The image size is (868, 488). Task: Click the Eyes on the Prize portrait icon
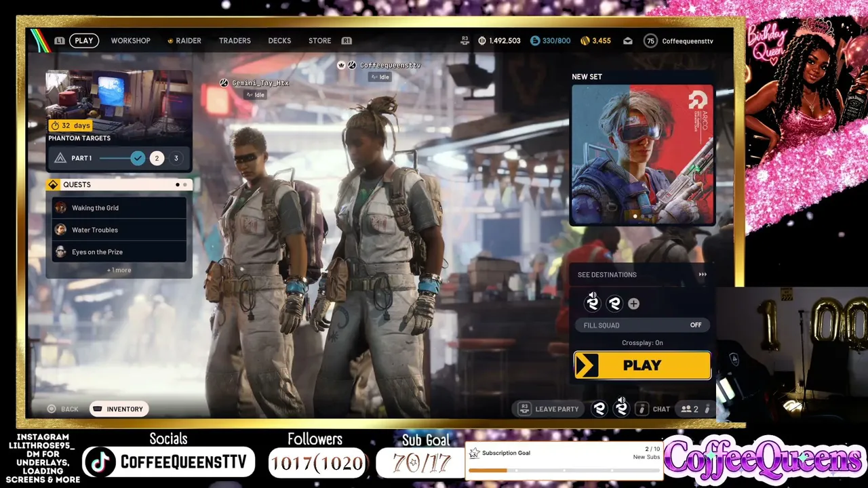pos(61,251)
